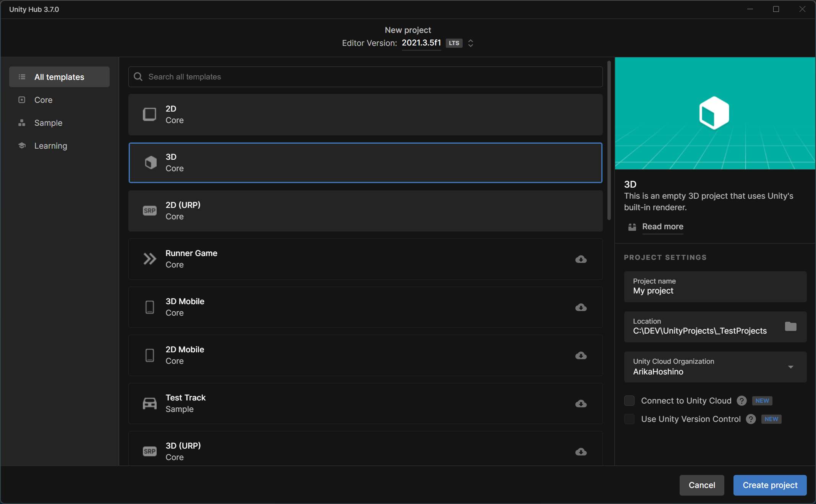This screenshot has width=816, height=504.
Task: Enable Connect to Unity Cloud checkbox
Action: (x=629, y=400)
